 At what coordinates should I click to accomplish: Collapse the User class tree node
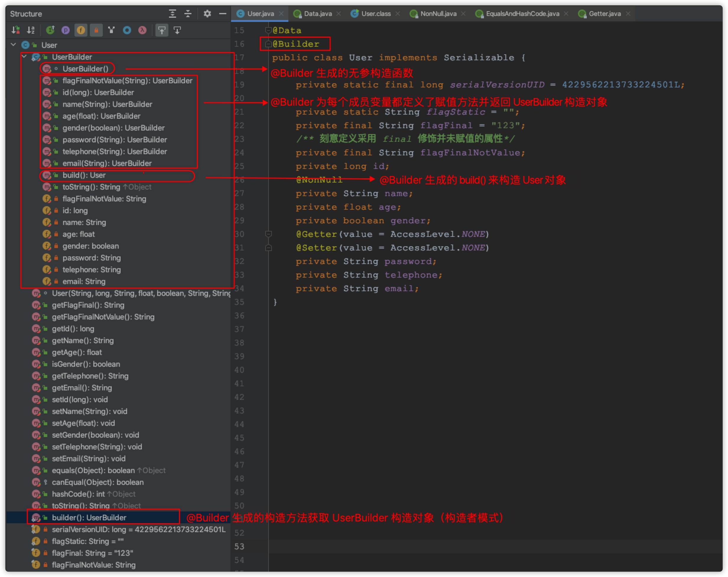[14, 45]
